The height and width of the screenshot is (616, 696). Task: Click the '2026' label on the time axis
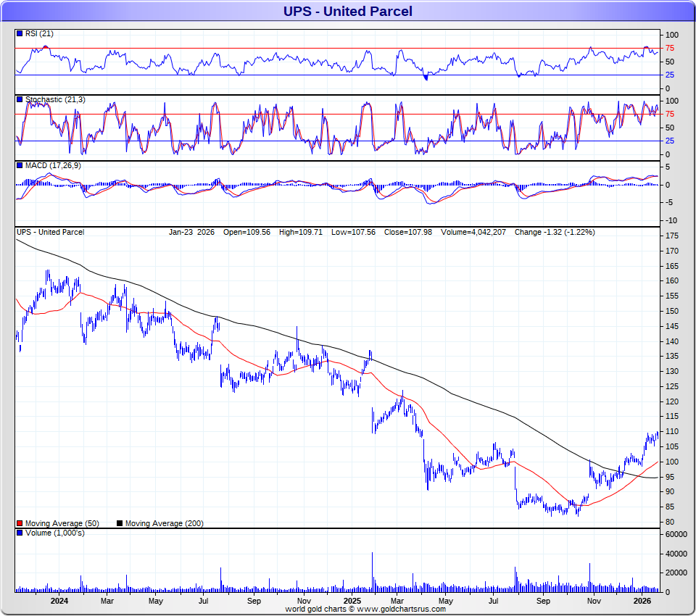click(642, 602)
